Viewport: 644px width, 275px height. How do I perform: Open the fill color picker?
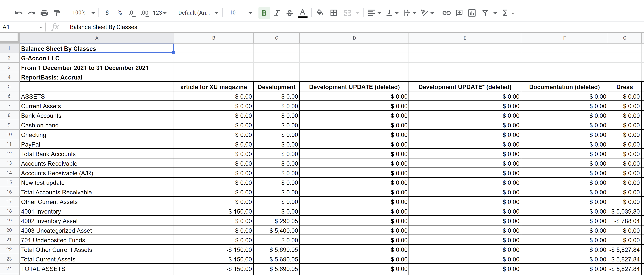pyautogui.click(x=320, y=12)
